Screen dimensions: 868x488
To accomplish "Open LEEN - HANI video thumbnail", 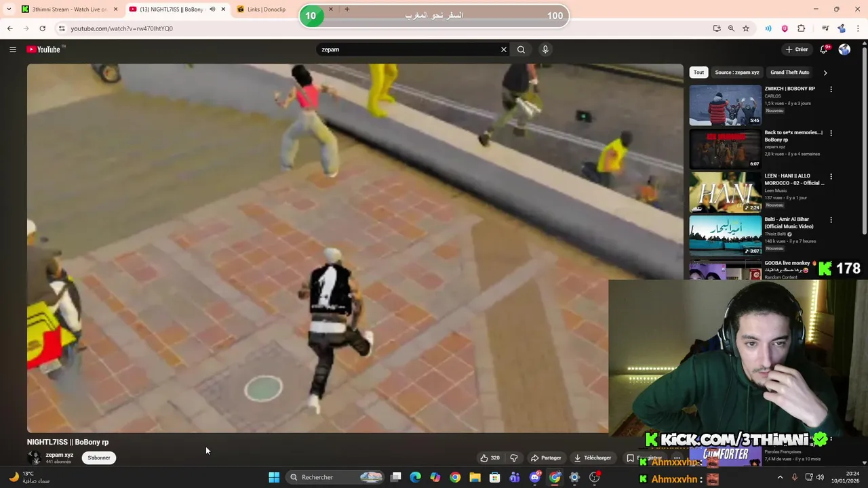I will coord(726,192).
